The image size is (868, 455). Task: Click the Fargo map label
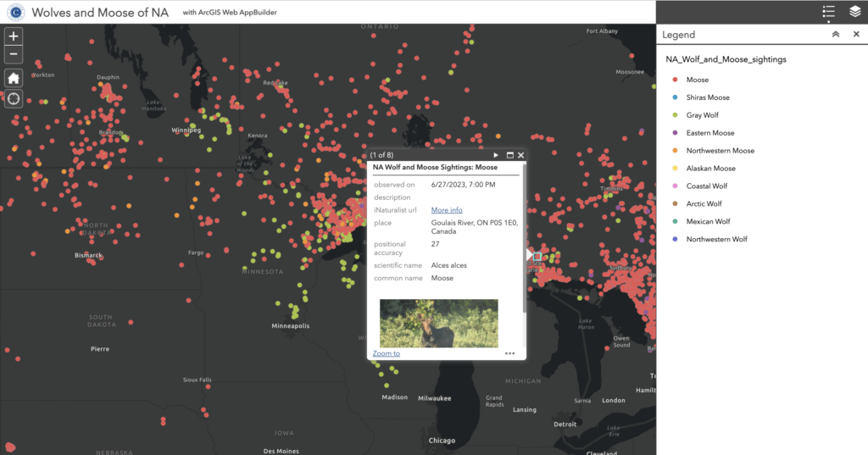[196, 253]
